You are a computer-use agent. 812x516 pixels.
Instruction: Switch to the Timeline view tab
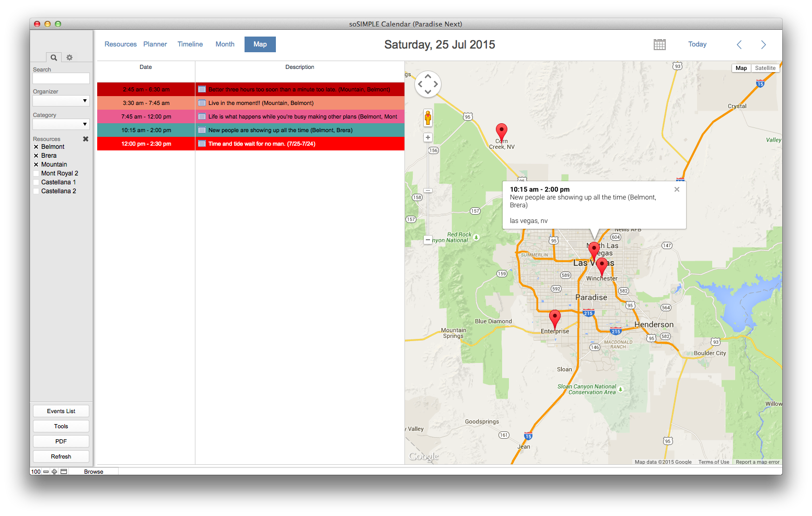pos(190,44)
